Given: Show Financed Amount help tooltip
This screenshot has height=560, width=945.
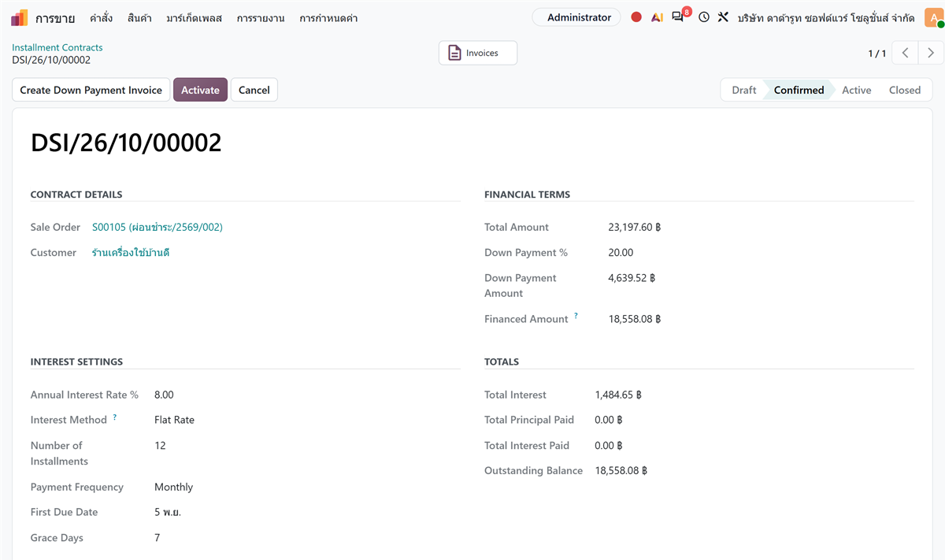Looking at the screenshot, I should pyautogui.click(x=576, y=316).
